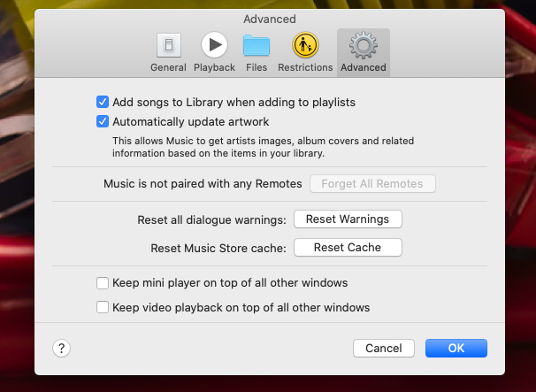536x392 pixels.
Task: Enable Keep video playback on top
Action: 103,307
